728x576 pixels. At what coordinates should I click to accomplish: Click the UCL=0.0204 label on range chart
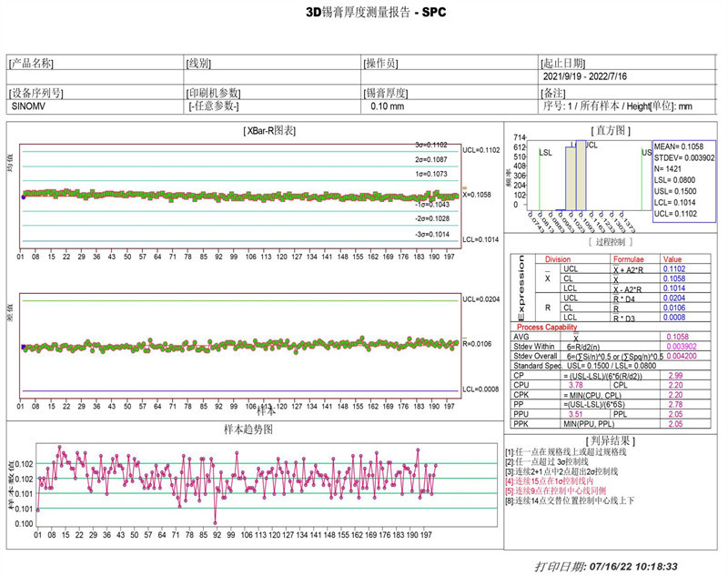[x=481, y=299]
